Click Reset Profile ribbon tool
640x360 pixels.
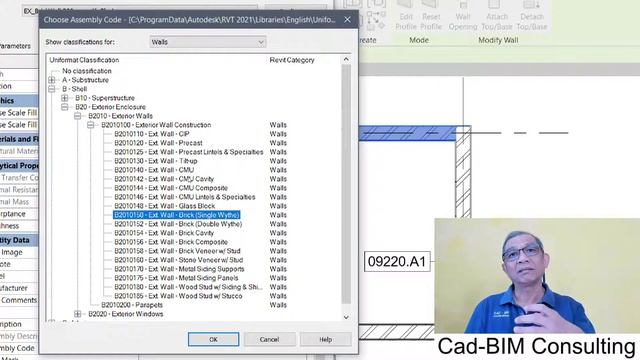[431, 16]
